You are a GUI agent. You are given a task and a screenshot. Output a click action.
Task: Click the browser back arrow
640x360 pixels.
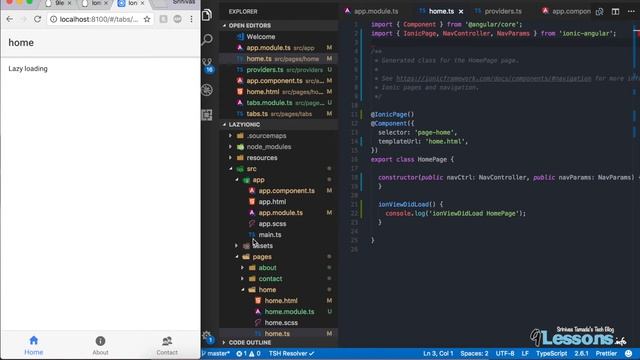click(10, 19)
